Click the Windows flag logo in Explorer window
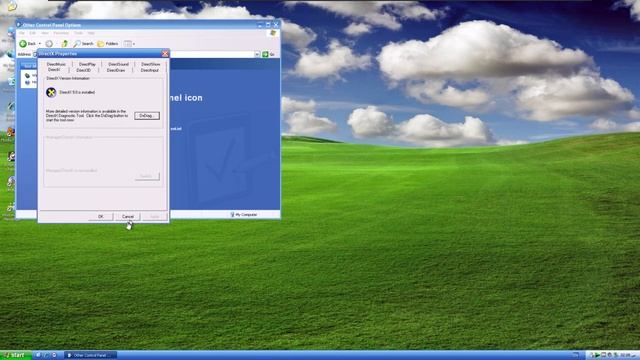The image size is (640, 360). pyautogui.click(x=273, y=33)
